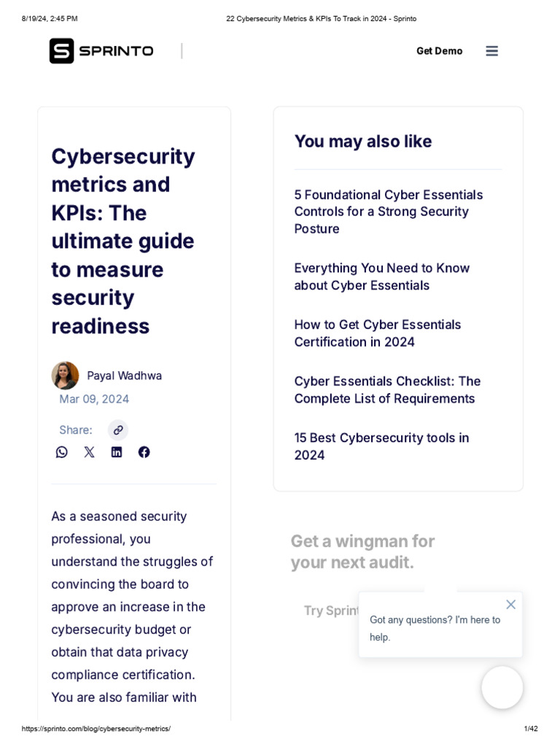Share the article on LinkedIn

[x=117, y=452]
